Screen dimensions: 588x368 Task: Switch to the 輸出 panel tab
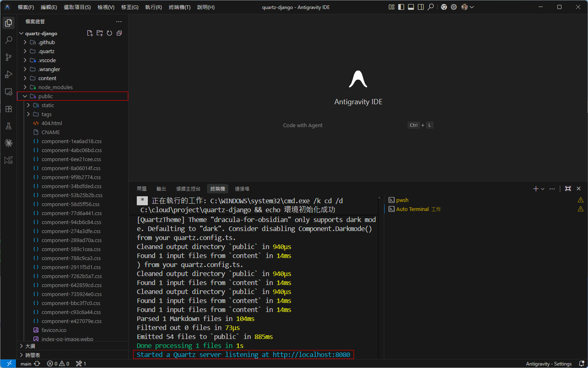pos(161,188)
